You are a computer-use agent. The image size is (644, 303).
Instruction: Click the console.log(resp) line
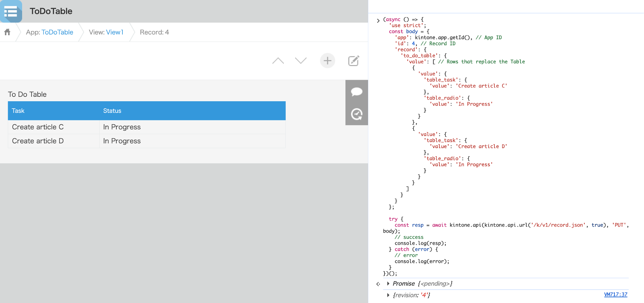pyautogui.click(x=421, y=243)
